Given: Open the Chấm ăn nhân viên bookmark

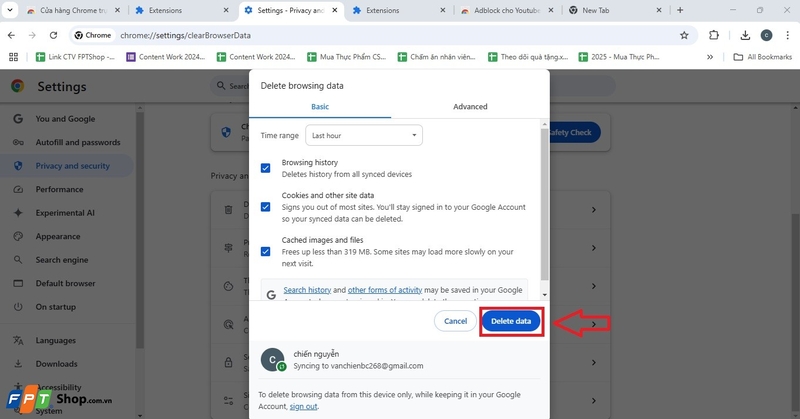Looking at the screenshot, I should tap(437, 57).
